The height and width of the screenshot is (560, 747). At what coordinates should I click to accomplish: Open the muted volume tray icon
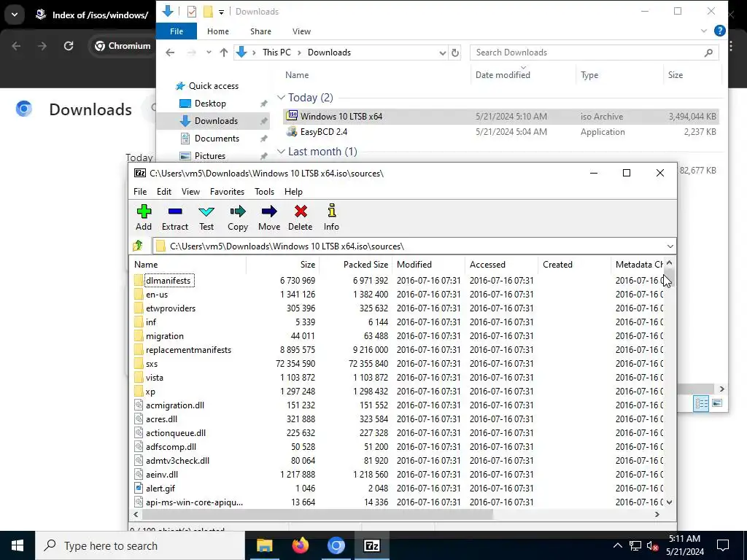click(x=652, y=545)
